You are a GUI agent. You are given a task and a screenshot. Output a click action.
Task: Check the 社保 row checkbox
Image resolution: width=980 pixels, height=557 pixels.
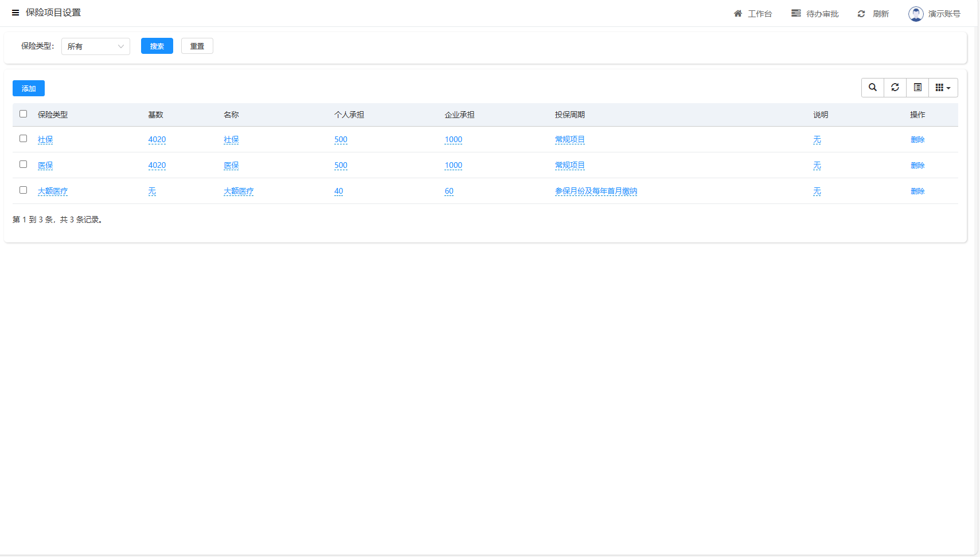(24, 139)
